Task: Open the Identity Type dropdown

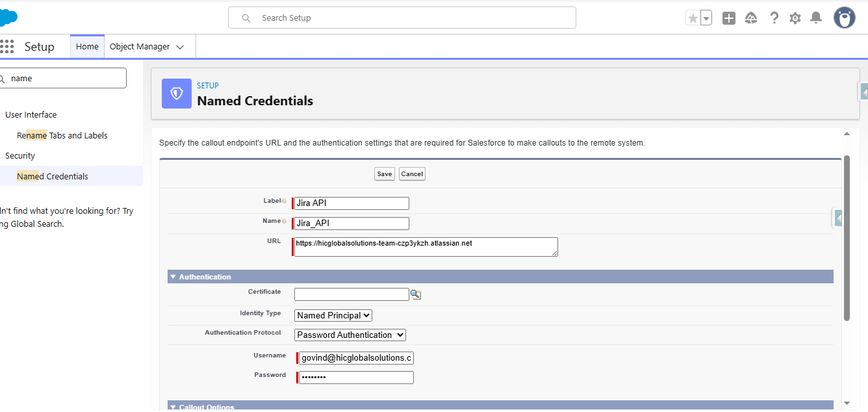Action: pyautogui.click(x=333, y=315)
